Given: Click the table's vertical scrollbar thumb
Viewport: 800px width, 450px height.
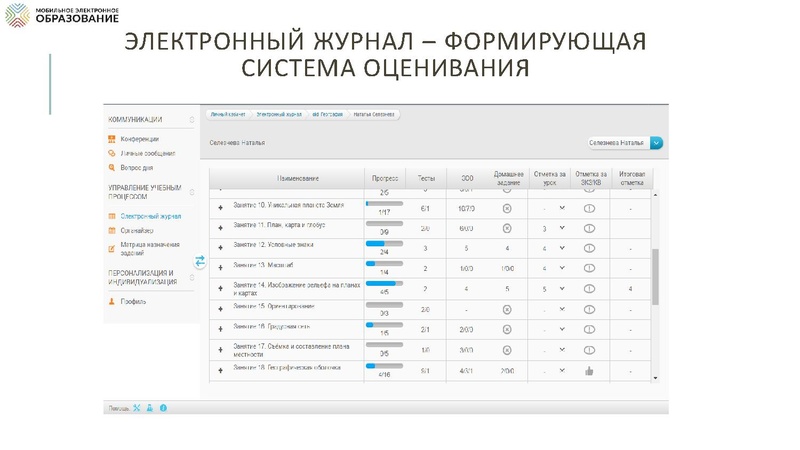Looking at the screenshot, I should click(x=655, y=277).
